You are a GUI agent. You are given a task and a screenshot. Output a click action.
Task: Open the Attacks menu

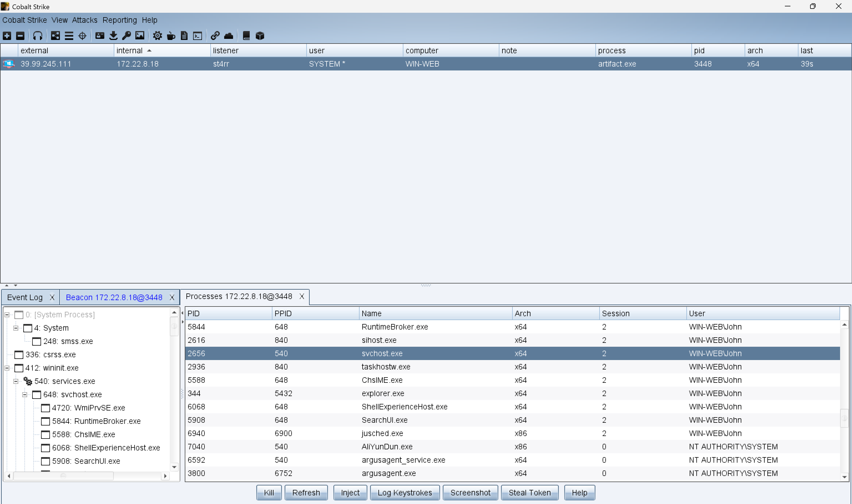pos(85,20)
